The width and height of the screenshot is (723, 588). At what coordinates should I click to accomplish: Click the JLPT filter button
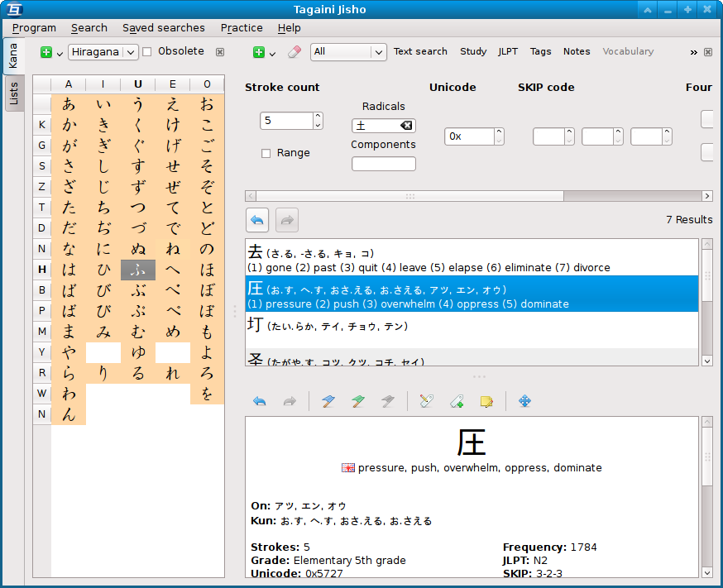(508, 51)
